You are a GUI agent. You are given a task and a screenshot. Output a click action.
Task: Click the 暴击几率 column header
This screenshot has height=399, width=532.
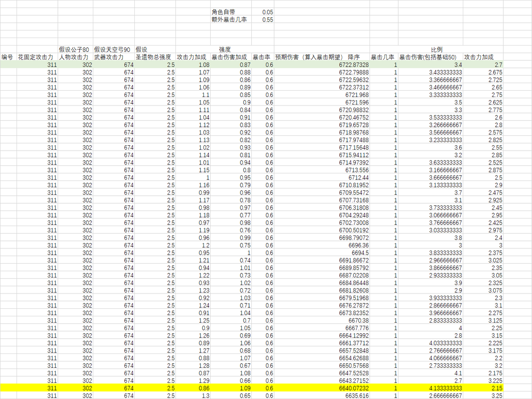[384, 57]
